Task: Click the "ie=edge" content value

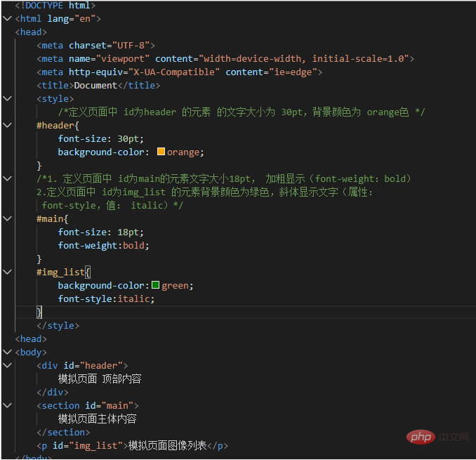Action: coord(293,72)
